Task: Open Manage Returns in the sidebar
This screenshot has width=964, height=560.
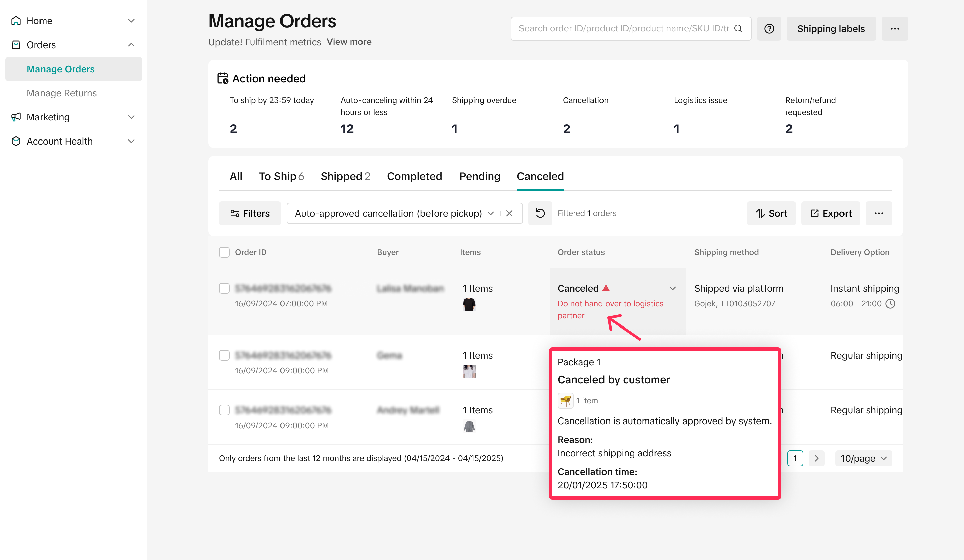Action: tap(62, 93)
